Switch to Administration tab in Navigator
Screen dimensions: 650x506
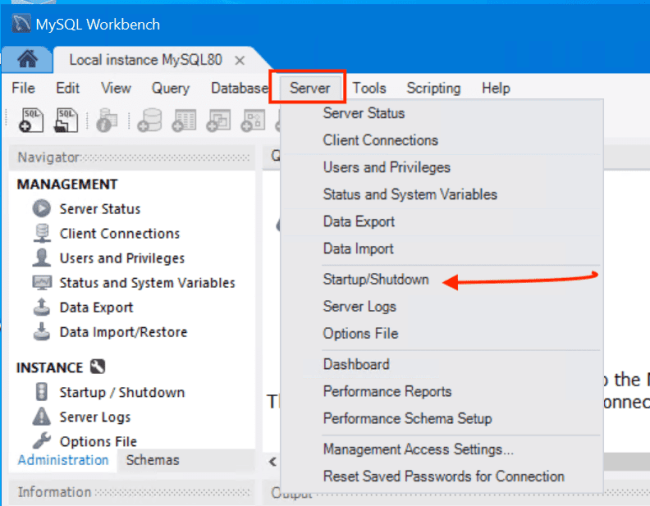click(63, 460)
